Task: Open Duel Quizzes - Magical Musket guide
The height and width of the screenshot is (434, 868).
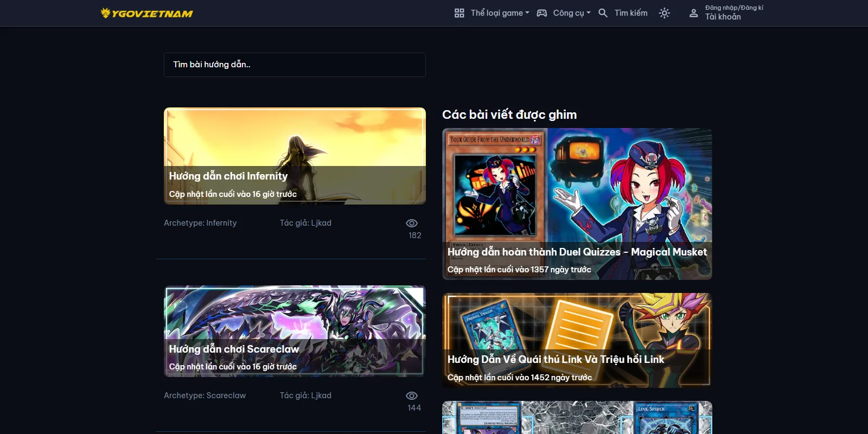Action: point(577,252)
